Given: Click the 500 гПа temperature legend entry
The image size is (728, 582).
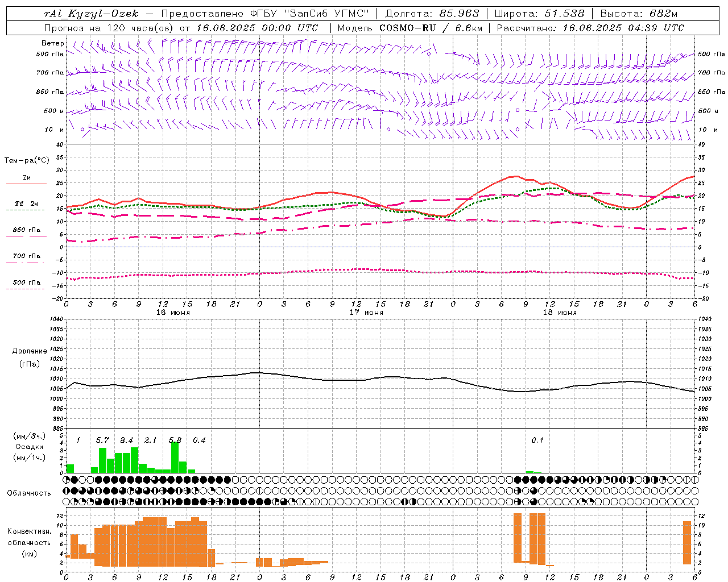Looking at the screenshot, I should (27, 282).
